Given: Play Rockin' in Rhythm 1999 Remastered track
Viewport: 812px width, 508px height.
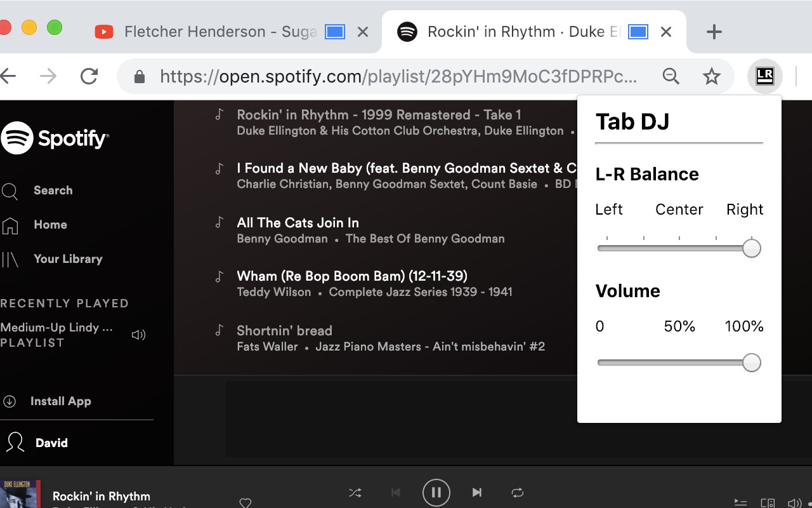Looking at the screenshot, I should [x=379, y=115].
